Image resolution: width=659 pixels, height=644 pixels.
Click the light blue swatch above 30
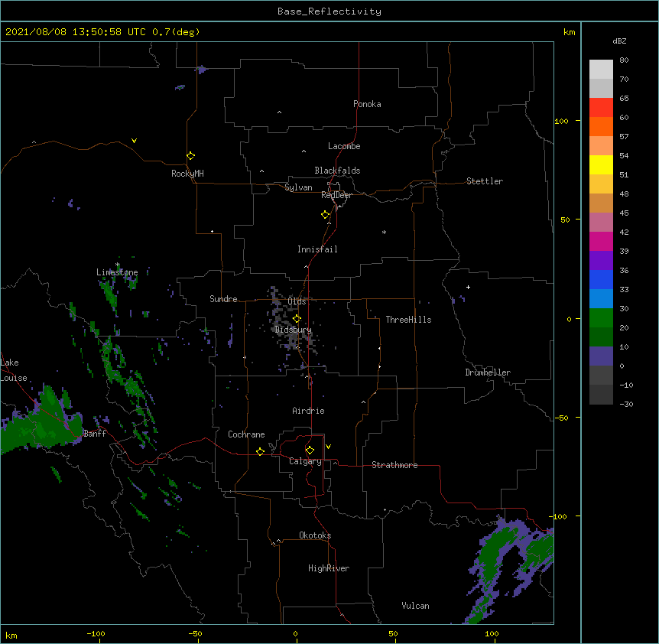[601, 298]
